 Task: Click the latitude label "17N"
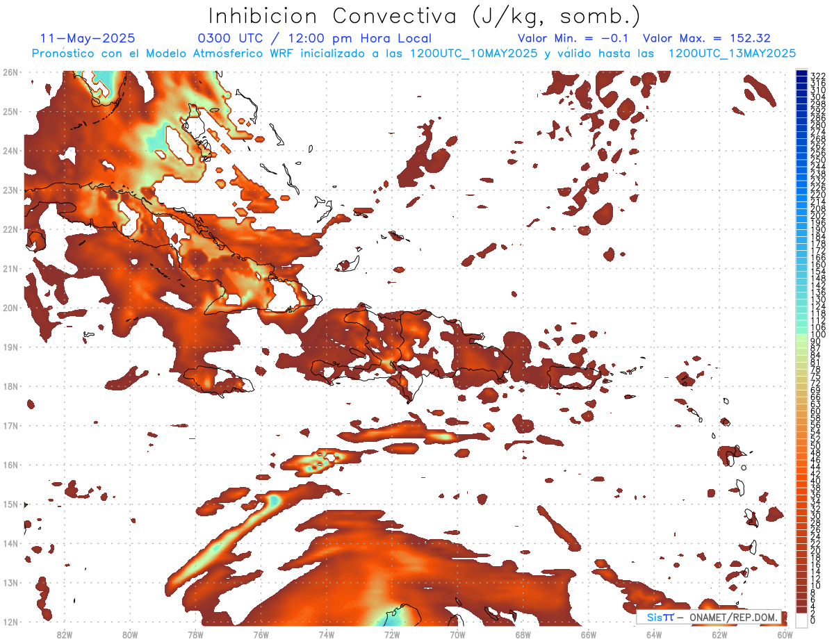[10, 425]
